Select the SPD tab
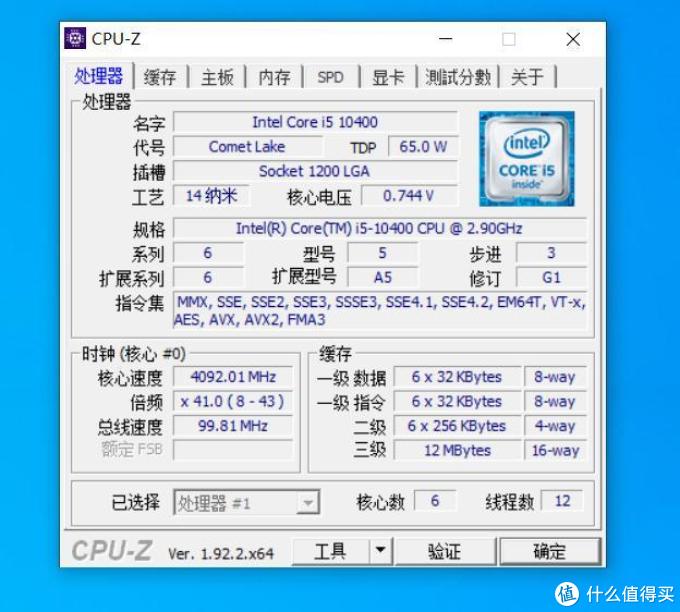This screenshot has height=612, width=680. pos(330,77)
